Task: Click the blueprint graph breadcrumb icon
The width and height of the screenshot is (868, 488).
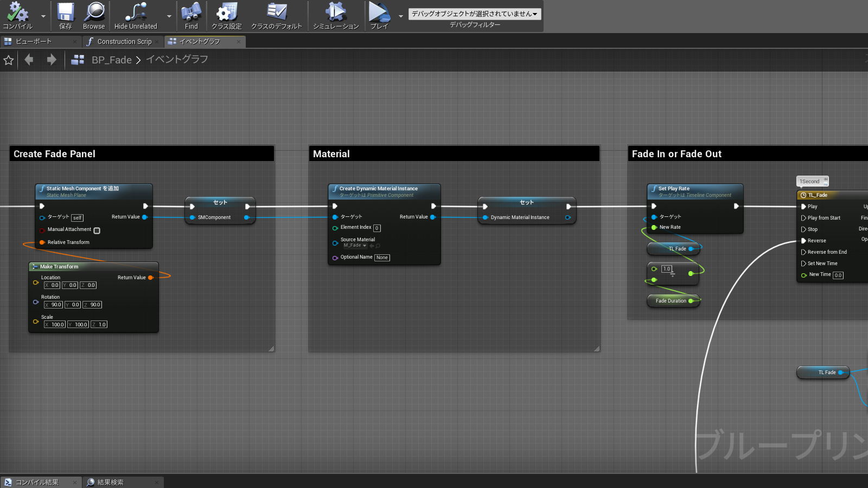Action: pos(78,60)
